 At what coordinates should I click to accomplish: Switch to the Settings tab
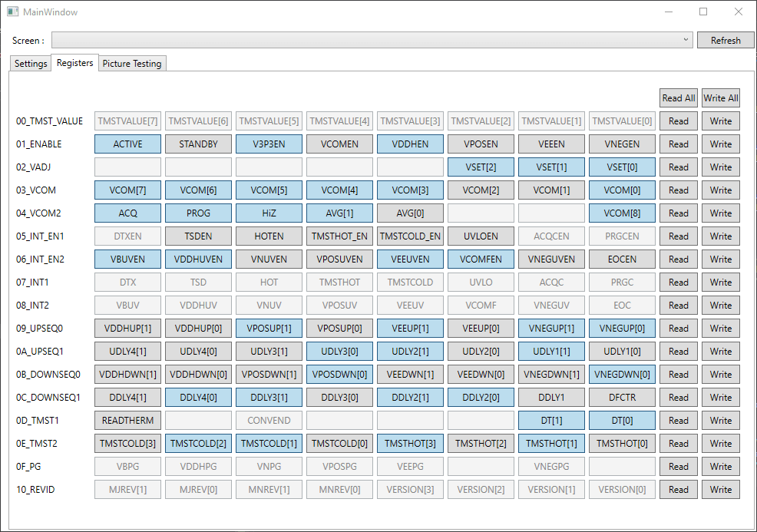click(x=29, y=64)
